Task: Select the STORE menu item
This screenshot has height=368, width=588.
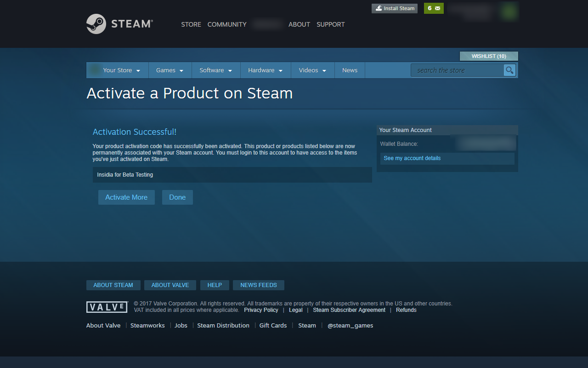Action: click(x=191, y=24)
